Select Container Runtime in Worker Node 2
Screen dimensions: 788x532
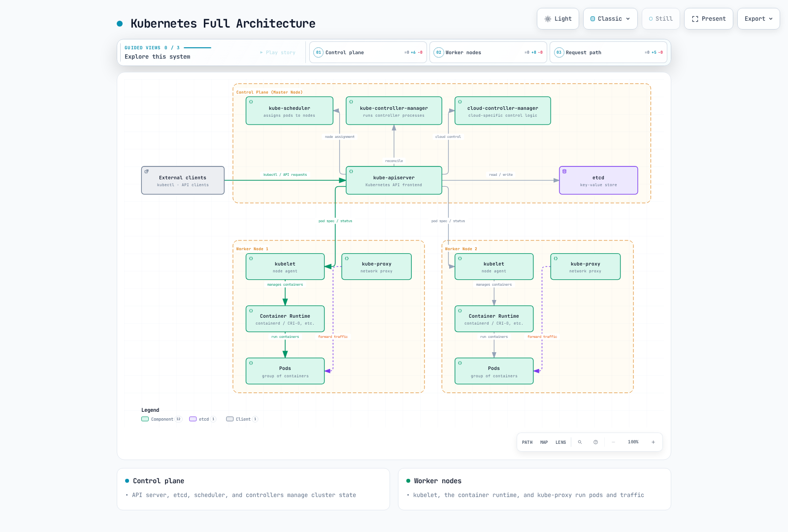[494, 319]
